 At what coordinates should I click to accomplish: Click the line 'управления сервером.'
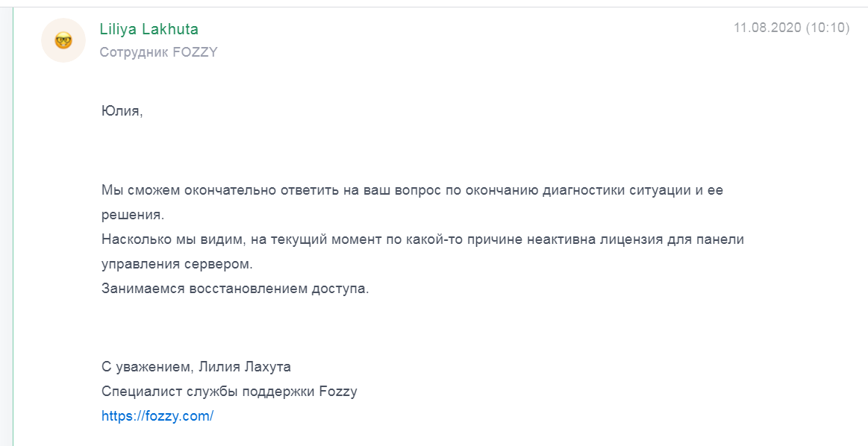177,264
